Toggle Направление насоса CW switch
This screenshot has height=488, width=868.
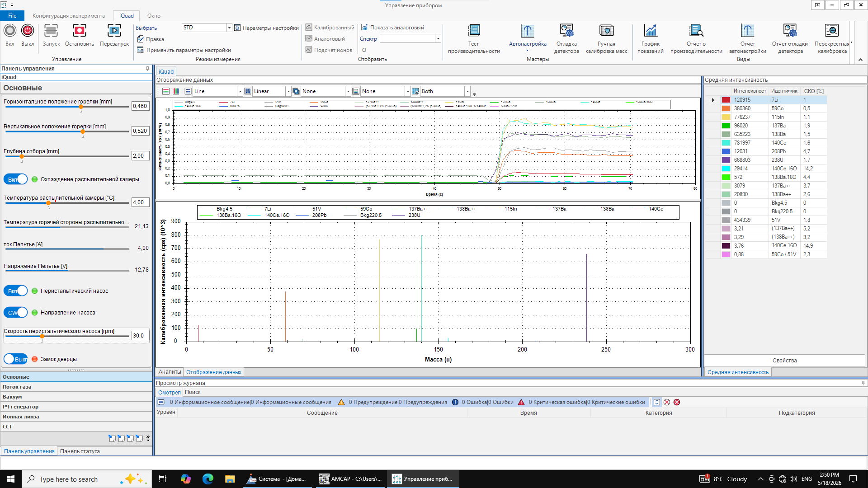coord(16,313)
